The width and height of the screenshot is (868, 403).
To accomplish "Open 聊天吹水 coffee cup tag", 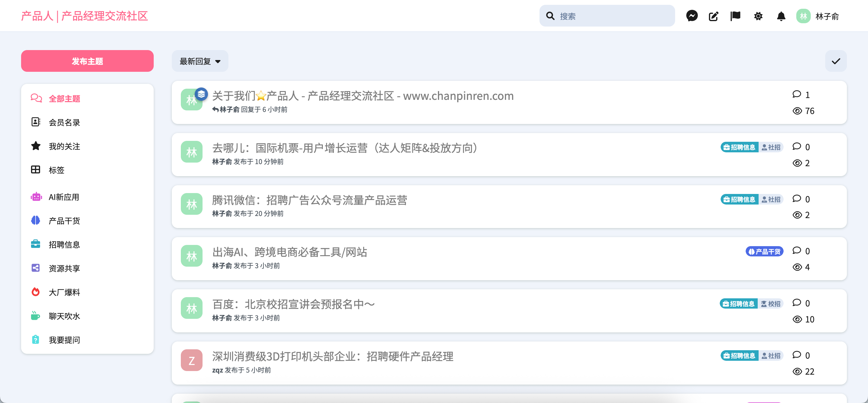I will (64, 316).
